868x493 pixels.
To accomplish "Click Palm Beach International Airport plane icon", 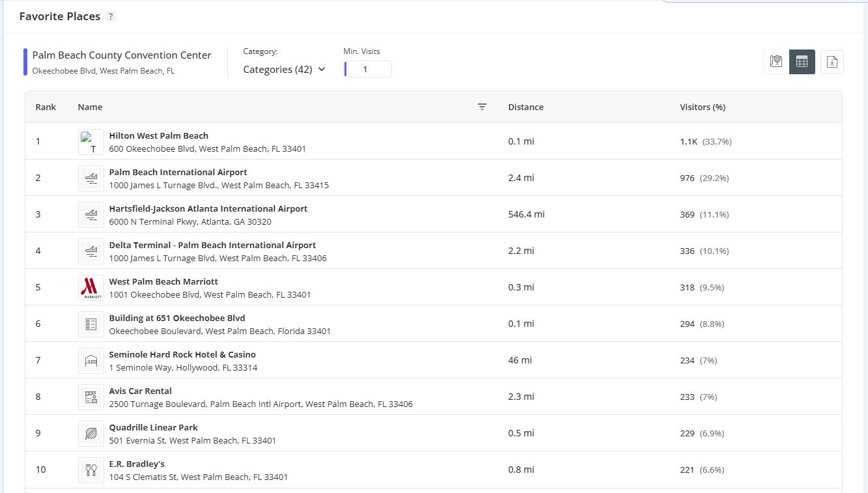I will 91,178.
